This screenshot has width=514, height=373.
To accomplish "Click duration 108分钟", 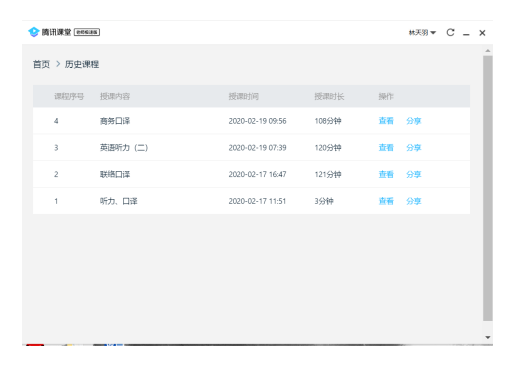I will (328, 121).
